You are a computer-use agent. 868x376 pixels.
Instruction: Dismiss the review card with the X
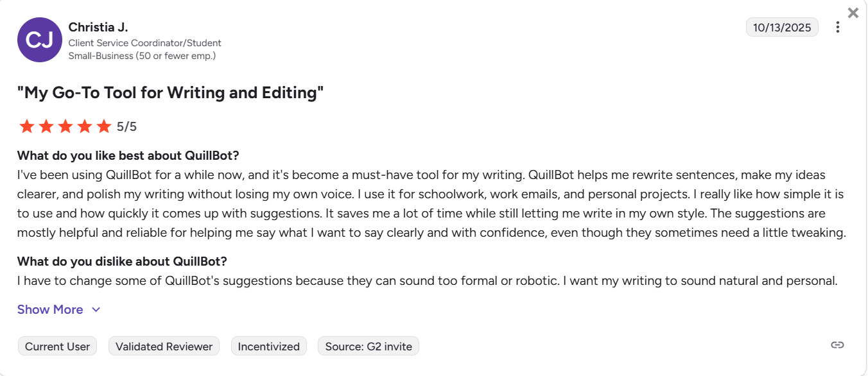[853, 13]
